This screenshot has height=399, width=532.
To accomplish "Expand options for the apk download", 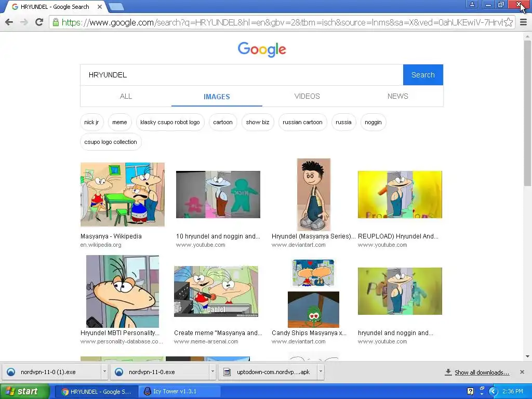I will 321,372.
